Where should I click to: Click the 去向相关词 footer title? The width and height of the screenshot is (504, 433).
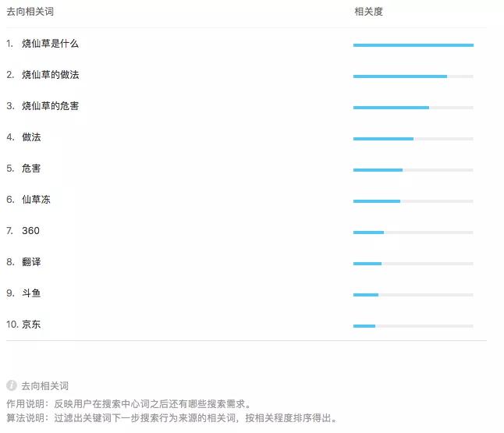[x=44, y=385]
